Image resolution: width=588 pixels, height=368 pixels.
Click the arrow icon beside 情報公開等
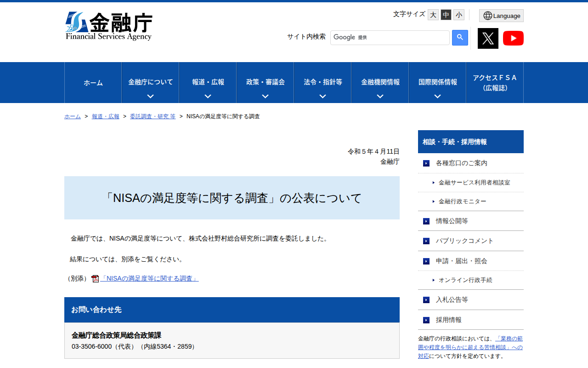click(x=425, y=221)
